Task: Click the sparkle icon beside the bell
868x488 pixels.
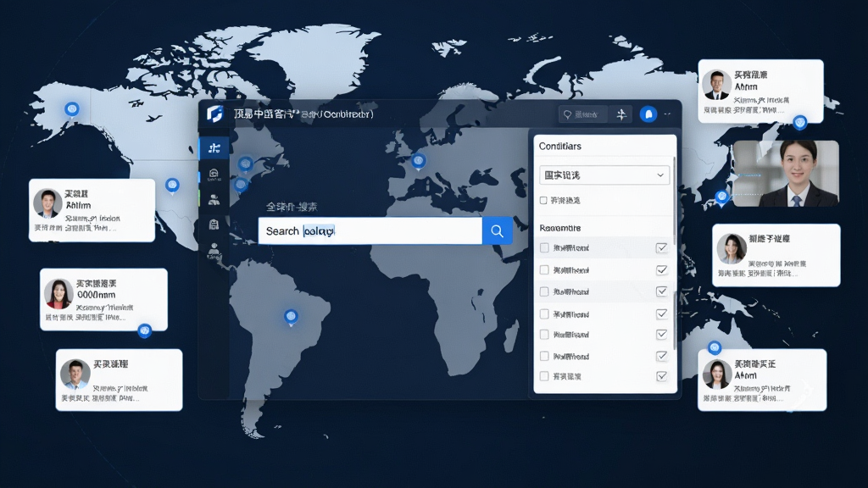Action: coord(621,114)
